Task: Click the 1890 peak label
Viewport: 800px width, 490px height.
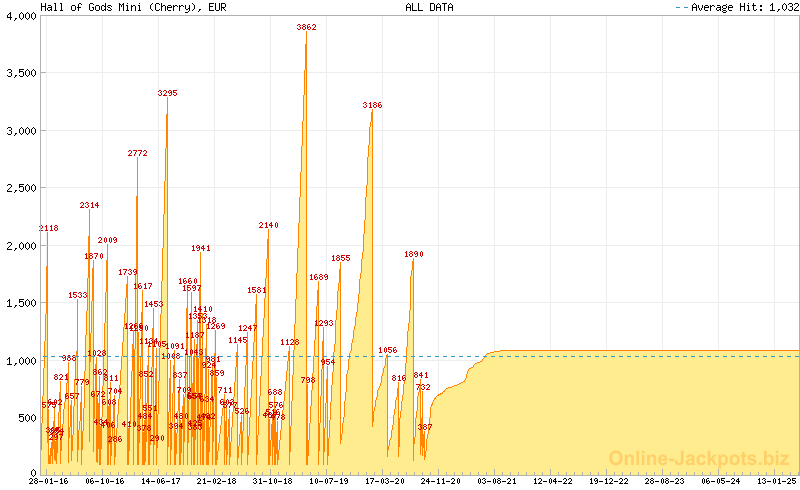Action: 414,254
